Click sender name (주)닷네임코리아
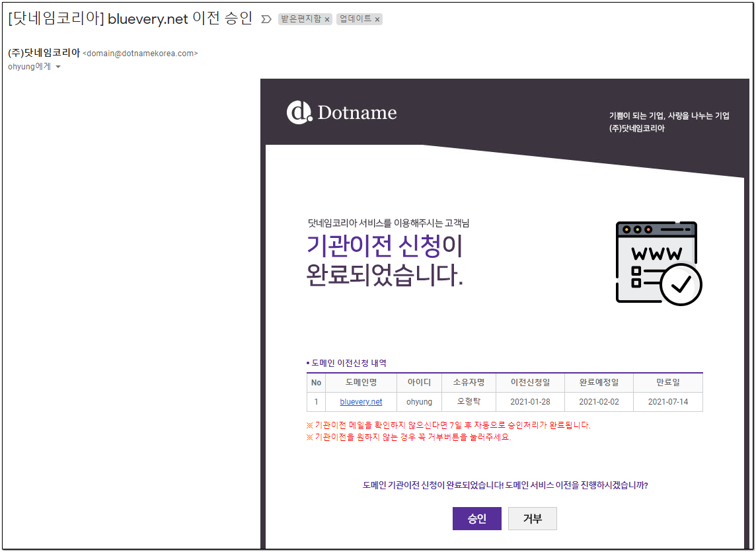Viewport: 756px width, 552px height. coord(44,53)
